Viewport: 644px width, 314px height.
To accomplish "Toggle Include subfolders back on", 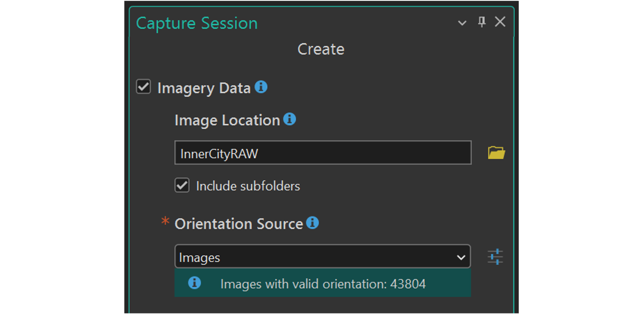I will 182,185.
